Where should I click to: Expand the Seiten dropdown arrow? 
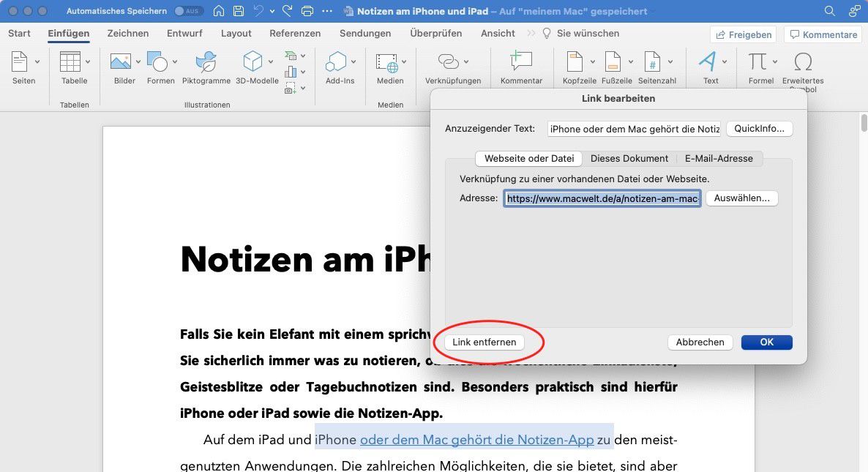[x=37, y=62]
